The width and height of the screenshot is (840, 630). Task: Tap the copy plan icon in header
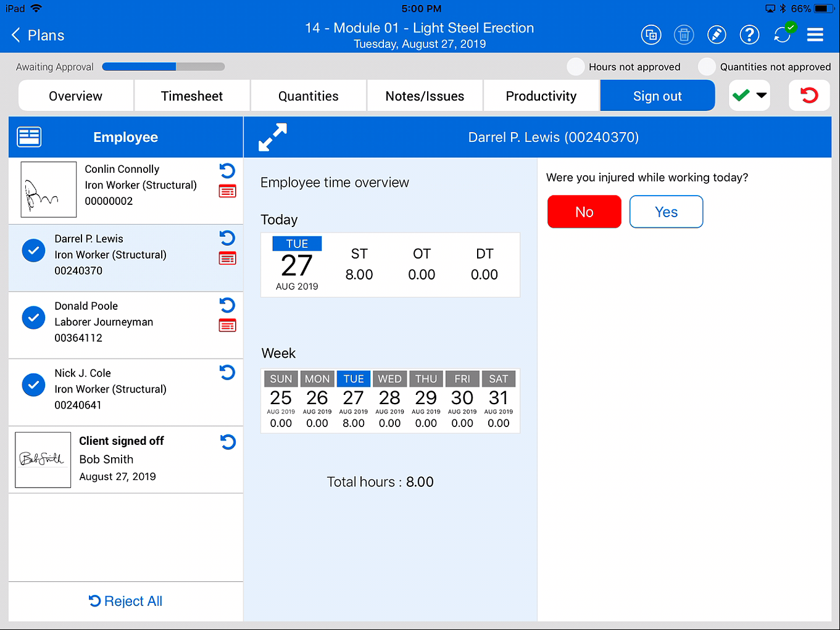coord(651,35)
